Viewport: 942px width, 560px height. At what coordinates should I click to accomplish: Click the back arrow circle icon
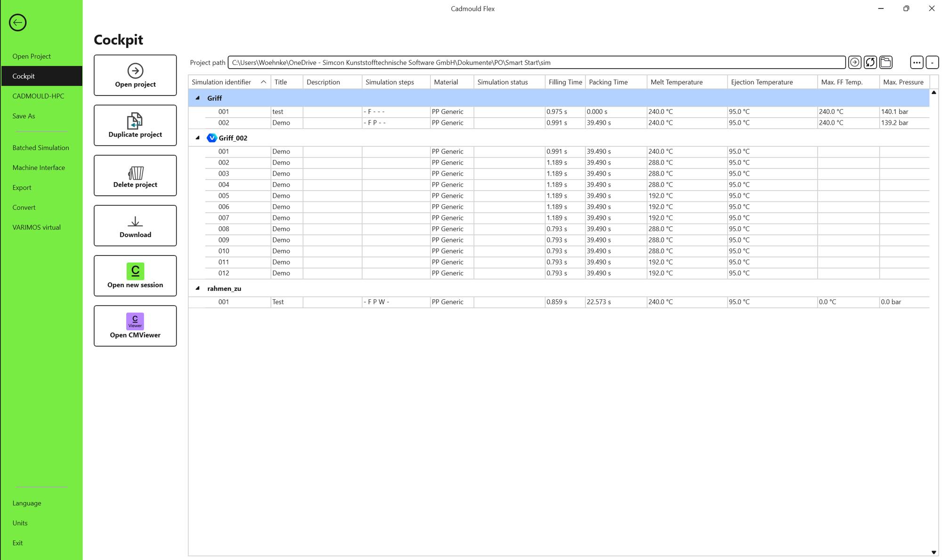[x=17, y=23]
